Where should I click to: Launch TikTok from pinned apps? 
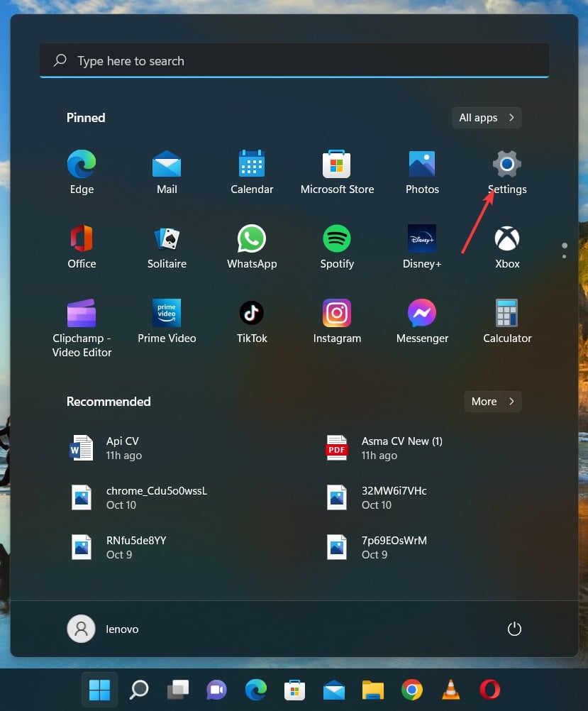click(252, 321)
